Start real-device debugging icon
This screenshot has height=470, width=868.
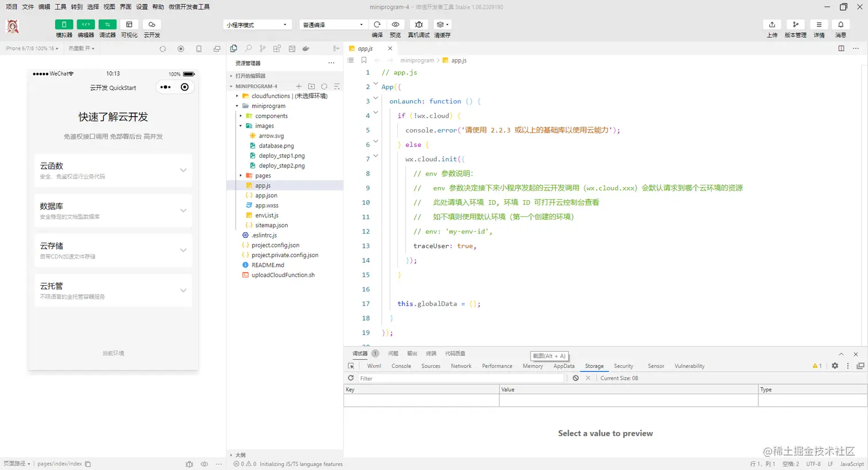(419, 25)
